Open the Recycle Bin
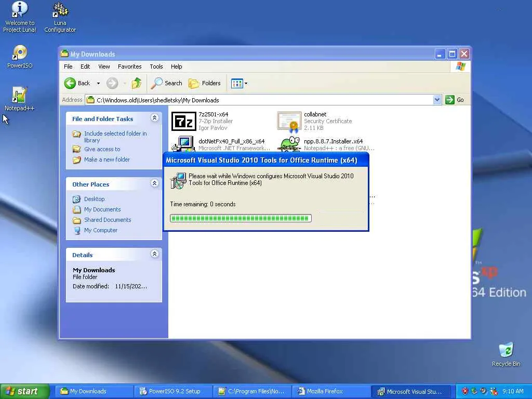Image resolution: width=532 pixels, height=399 pixels. (x=506, y=354)
